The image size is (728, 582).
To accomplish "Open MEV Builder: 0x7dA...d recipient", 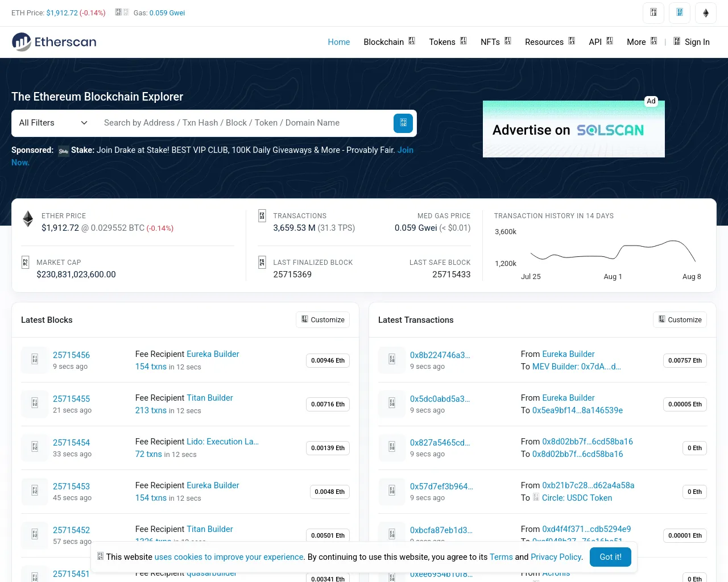I will pos(577,367).
